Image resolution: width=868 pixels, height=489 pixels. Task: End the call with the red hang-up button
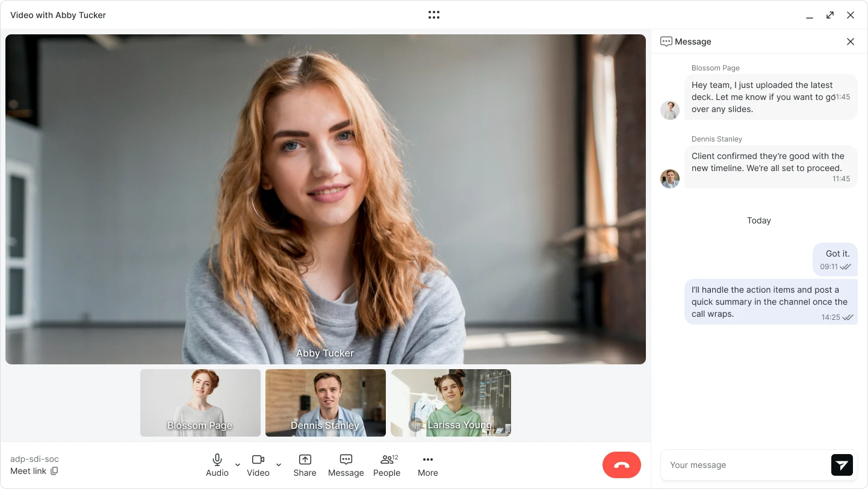tap(622, 465)
